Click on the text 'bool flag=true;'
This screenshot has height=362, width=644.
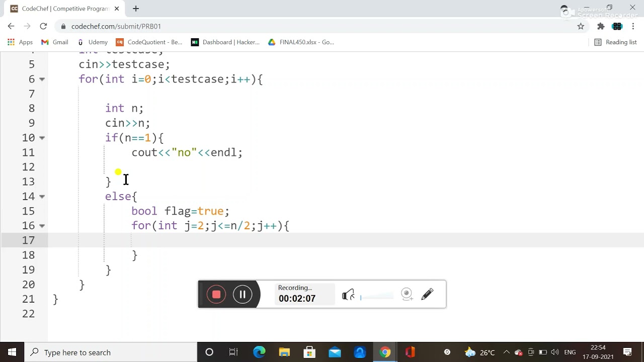pos(180,211)
